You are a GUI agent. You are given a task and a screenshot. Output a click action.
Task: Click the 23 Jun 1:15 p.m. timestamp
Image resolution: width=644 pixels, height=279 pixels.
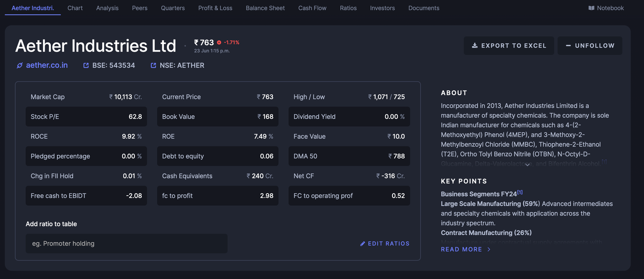212,51
